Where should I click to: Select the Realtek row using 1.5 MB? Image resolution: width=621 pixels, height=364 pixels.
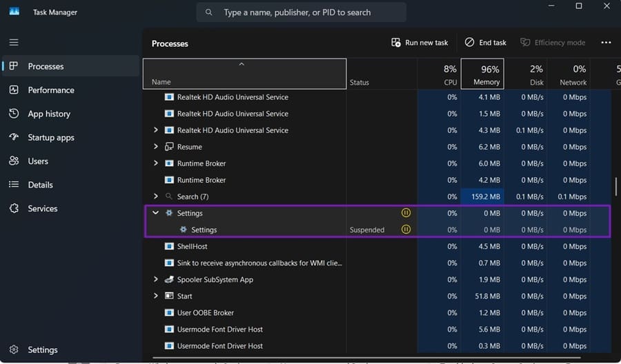click(x=376, y=114)
